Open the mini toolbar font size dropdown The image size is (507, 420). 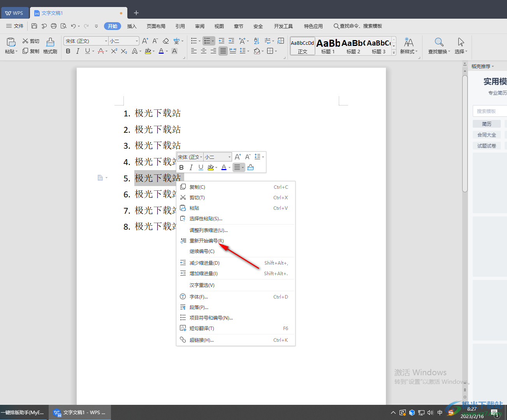229,157
